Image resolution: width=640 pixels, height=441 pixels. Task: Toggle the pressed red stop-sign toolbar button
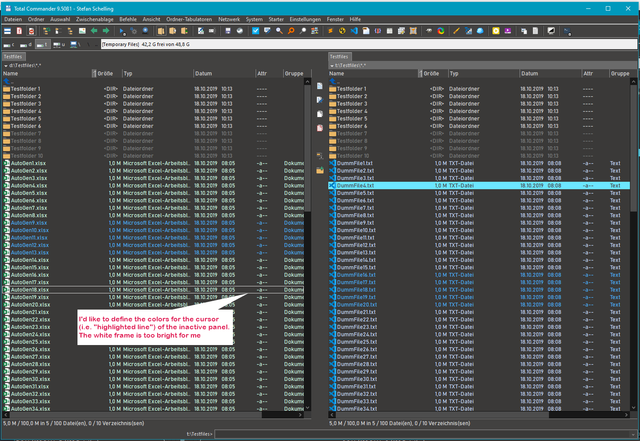[x=31, y=31]
